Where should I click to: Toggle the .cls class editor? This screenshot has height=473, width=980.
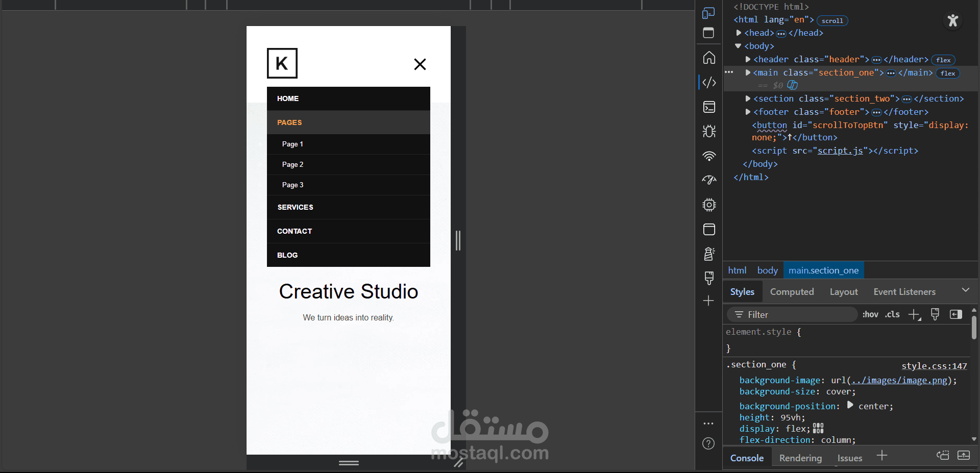pos(892,314)
